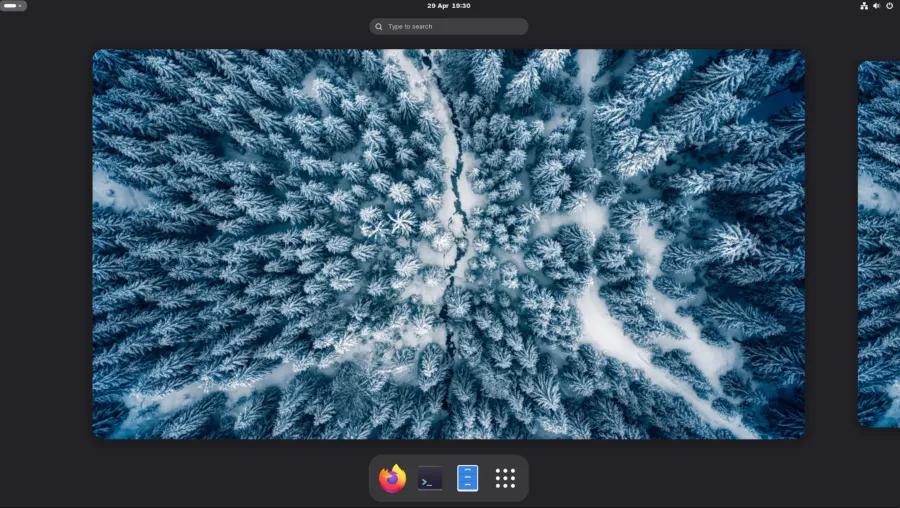The height and width of the screenshot is (508, 900).
Task: Open the calendar from the clock
Action: (449, 6)
